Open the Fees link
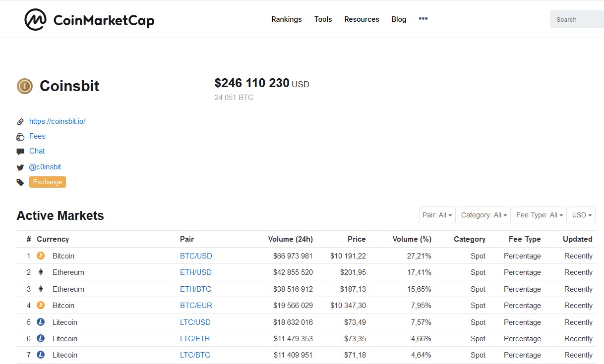604x364 pixels. click(x=37, y=136)
